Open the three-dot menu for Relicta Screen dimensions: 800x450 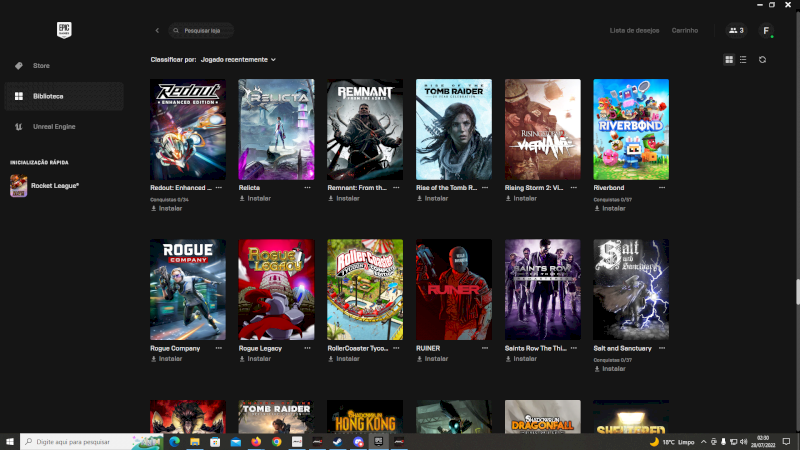coord(307,188)
